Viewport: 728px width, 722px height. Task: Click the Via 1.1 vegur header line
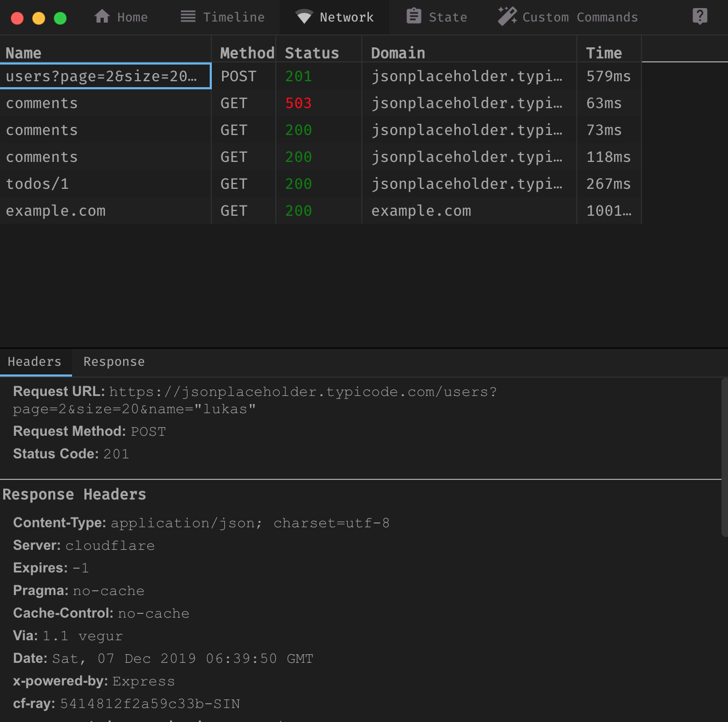[x=68, y=636]
